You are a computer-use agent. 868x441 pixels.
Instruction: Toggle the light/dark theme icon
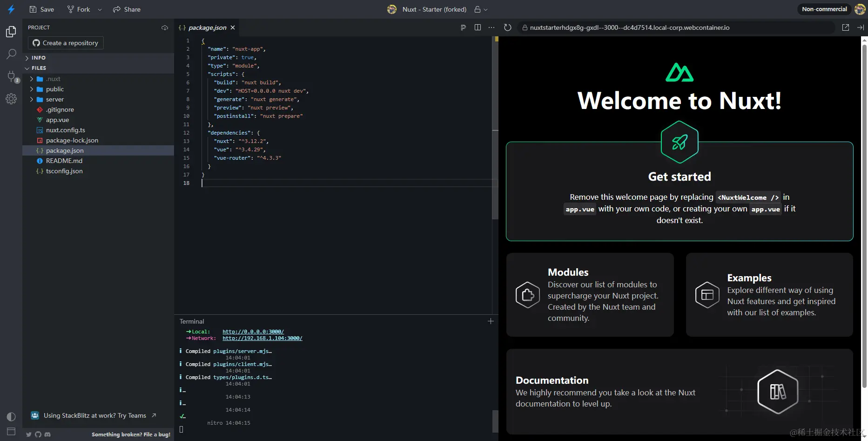pyautogui.click(x=11, y=417)
